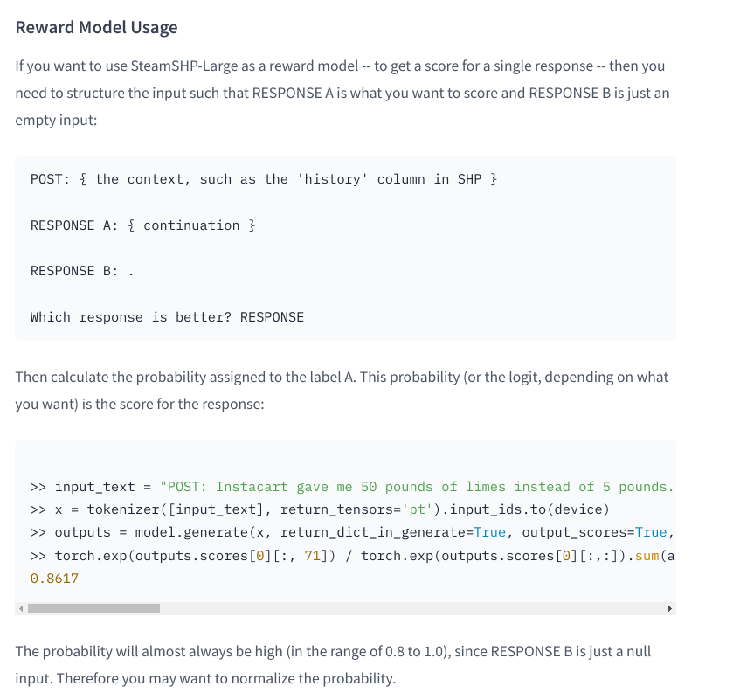
Task: Click the tokenizer([input_text] code line
Action: [320, 509]
